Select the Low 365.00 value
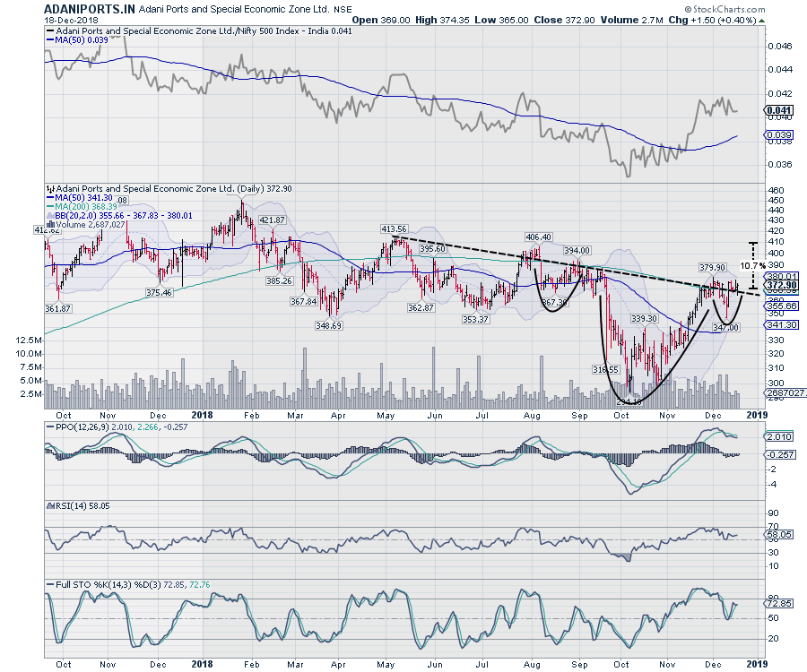 click(x=501, y=20)
